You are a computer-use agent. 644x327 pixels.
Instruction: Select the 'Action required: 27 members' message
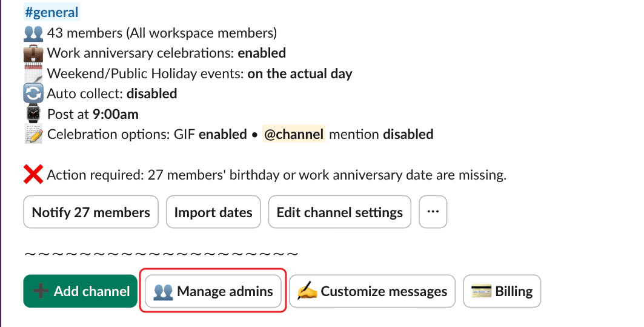(276, 175)
